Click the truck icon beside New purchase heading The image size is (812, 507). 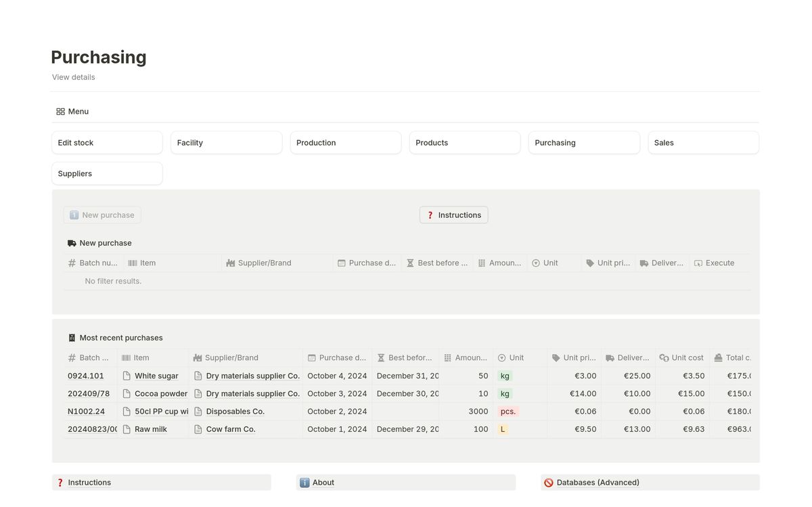[72, 243]
